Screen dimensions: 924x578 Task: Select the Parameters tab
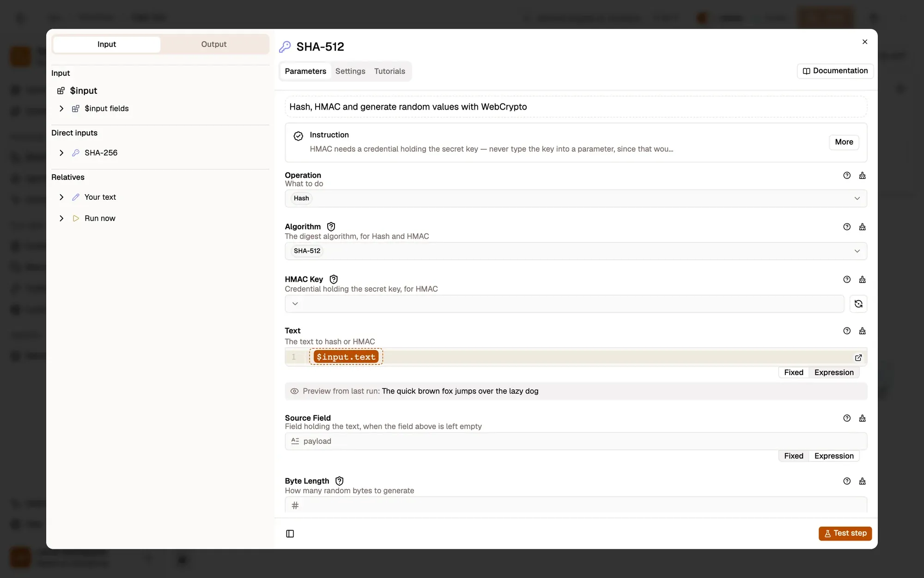click(x=305, y=71)
